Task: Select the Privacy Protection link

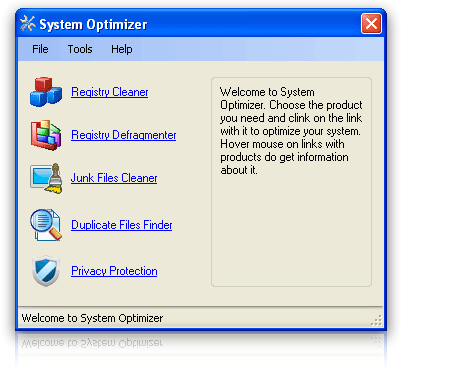Action: click(x=114, y=271)
